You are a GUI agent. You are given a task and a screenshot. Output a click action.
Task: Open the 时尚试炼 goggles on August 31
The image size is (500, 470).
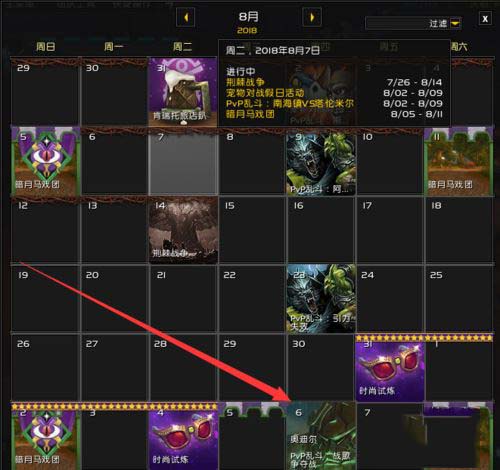[x=390, y=368]
